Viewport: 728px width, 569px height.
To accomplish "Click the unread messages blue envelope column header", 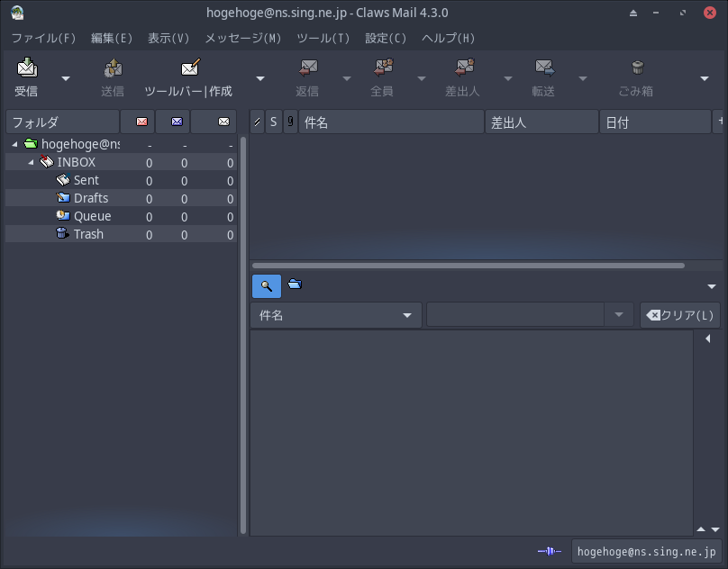I will [173, 122].
